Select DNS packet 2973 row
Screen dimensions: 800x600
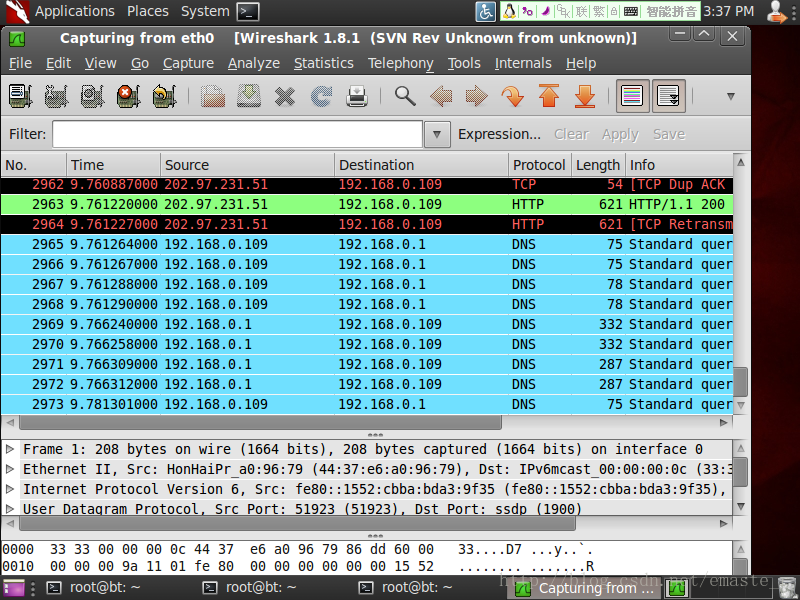[x=367, y=405]
